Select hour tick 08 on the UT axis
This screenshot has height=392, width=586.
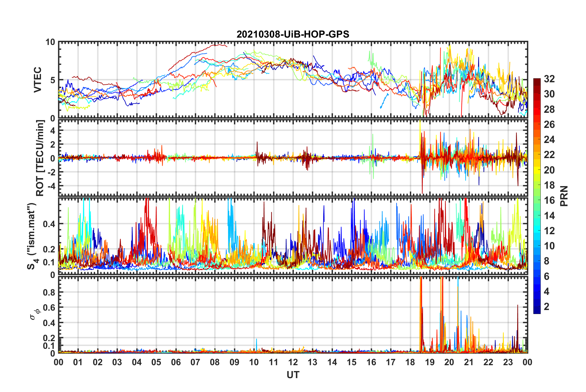click(215, 362)
